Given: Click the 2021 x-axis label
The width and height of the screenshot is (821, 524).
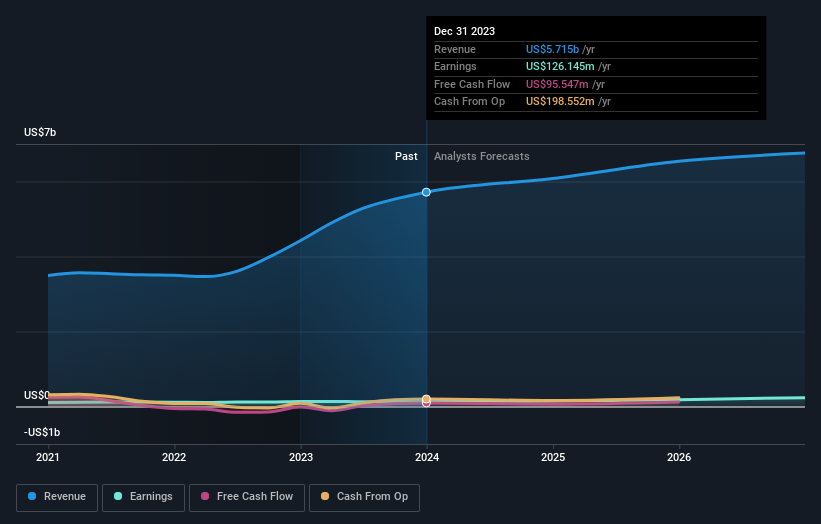Looking at the screenshot, I should 48,458.
